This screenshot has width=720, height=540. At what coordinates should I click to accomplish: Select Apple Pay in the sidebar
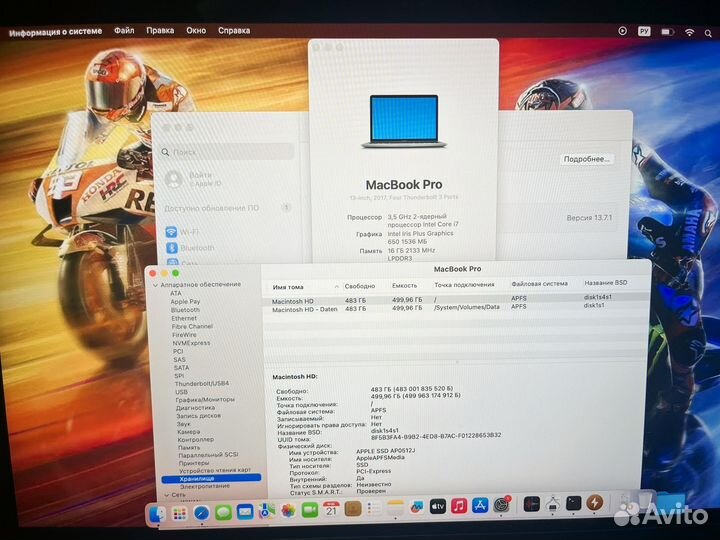click(185, 302)
